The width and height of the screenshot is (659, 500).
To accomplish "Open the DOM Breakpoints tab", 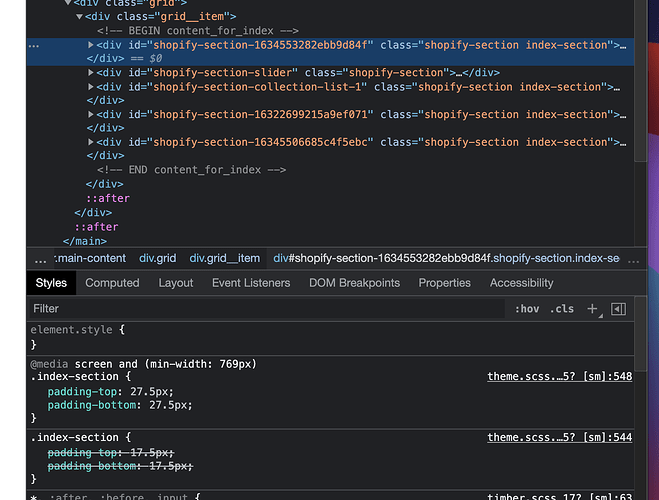I will pyautogui.click(x=354, y=283).
